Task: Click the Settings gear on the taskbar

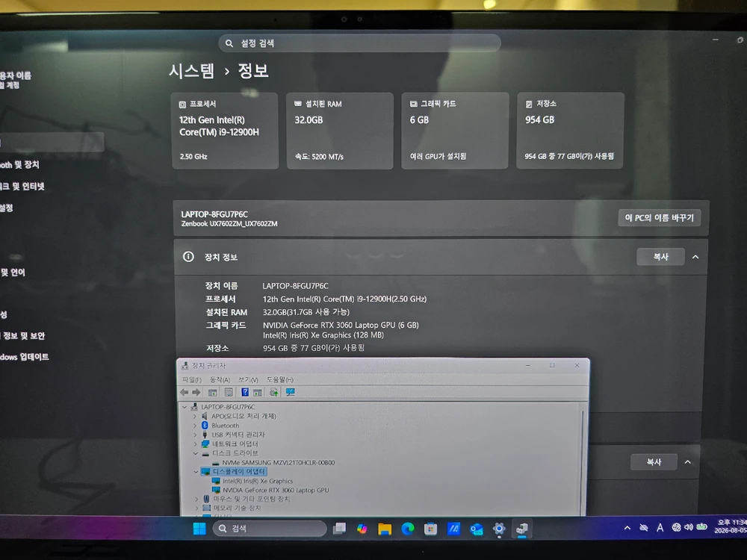Action: [x=499, y=529]
